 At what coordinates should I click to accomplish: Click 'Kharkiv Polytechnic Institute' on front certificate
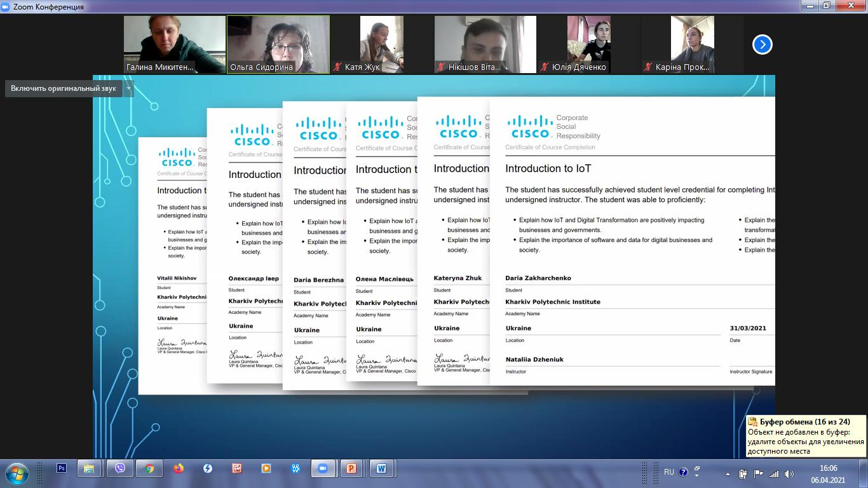[x=553, y=302]
